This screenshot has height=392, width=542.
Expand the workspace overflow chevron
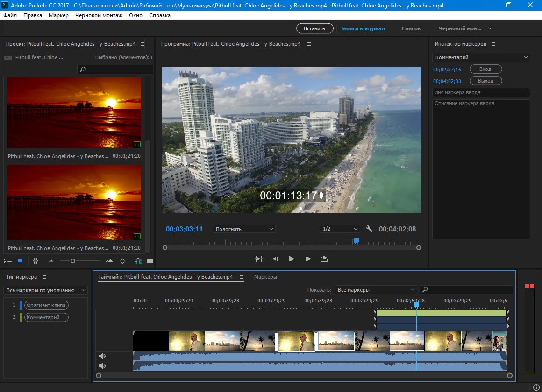(x=490, y=28)
